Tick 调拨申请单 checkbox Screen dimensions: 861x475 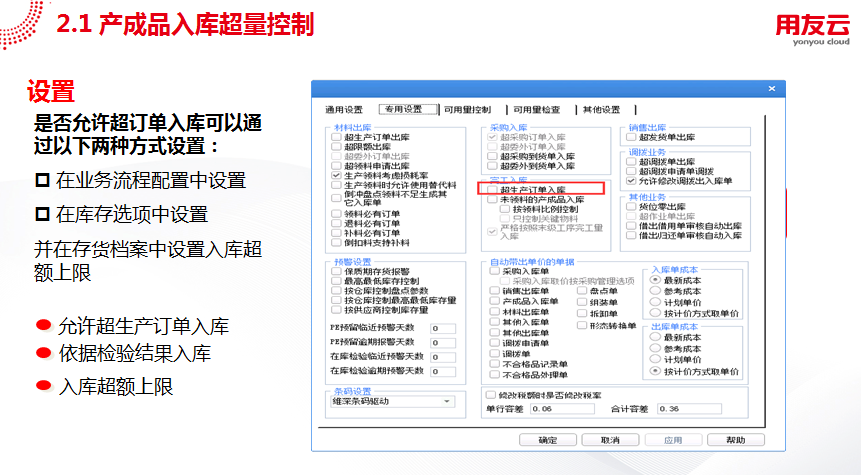pos(494,343)
